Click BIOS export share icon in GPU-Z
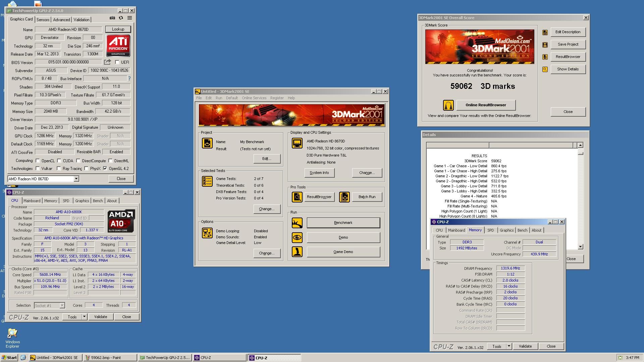The width and height of the screenshot is (644, 362). pos(107,62)
